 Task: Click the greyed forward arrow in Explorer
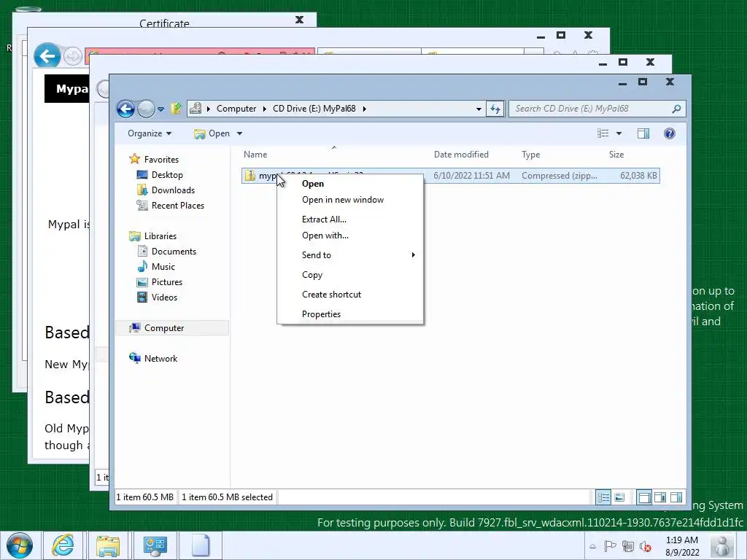click(146, 109)
